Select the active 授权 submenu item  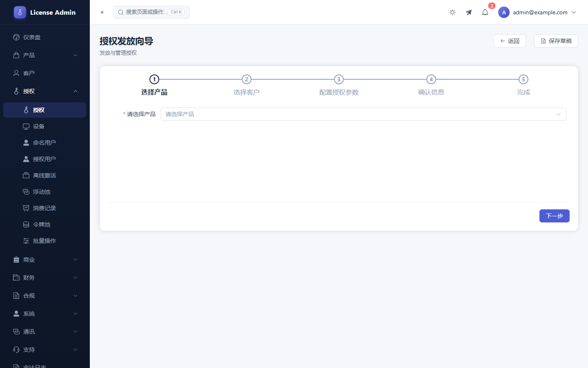[x=45, y=110]
